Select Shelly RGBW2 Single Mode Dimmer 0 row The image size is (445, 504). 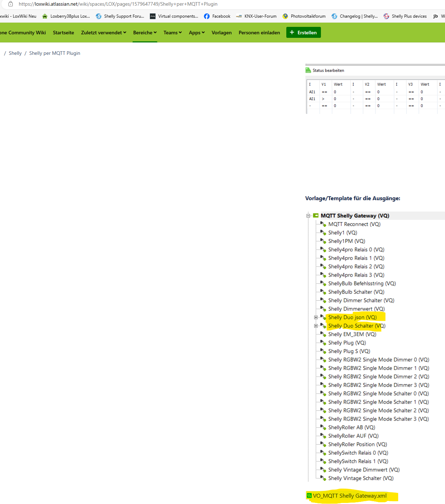point(379,360)
